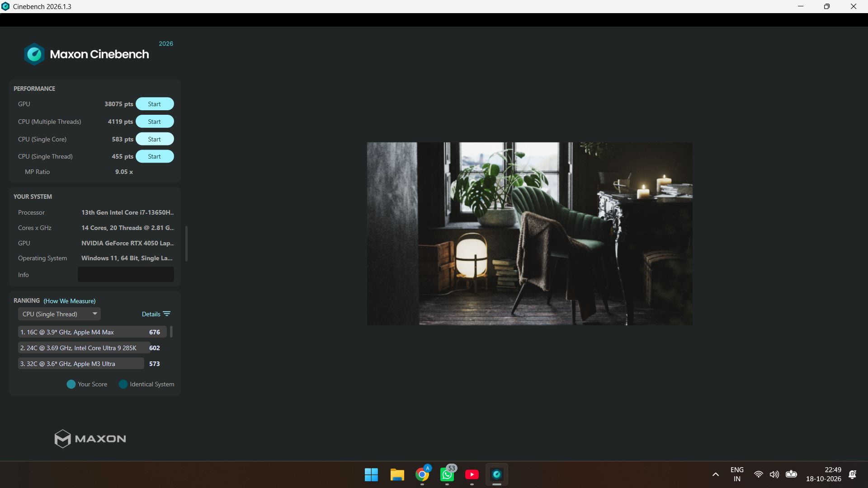The image size is (868, 488).
Task: Switch the ENG IN input language
Action: (x=737, y=474)
